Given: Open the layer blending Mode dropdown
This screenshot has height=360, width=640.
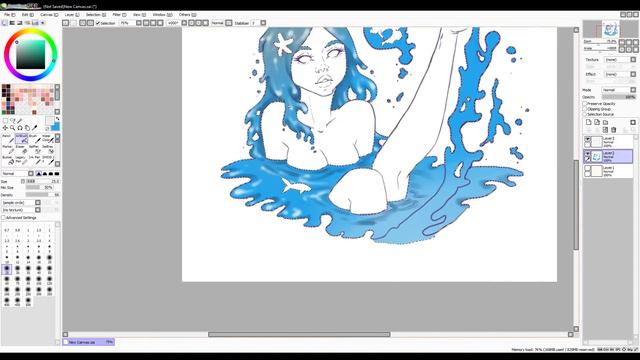Looking at the screenshot, I should 619,90.
